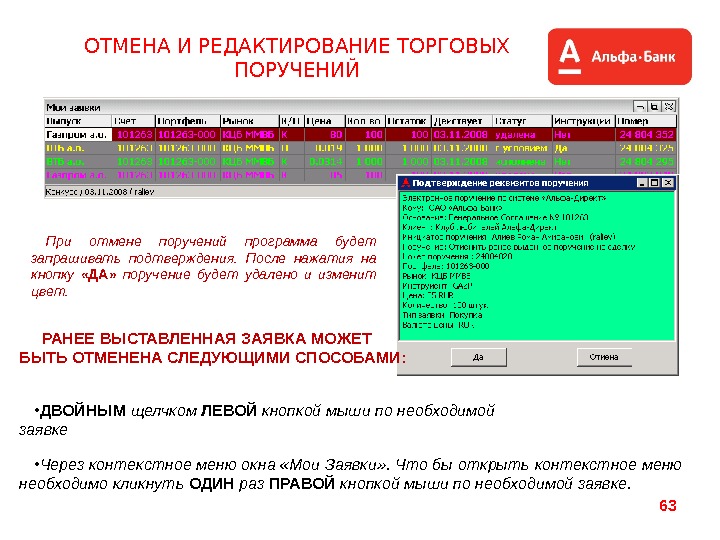720x540 pixels.
Task: Maximize the Подтверждение реквизитов поручения dialog
Action: pos(655,183)
